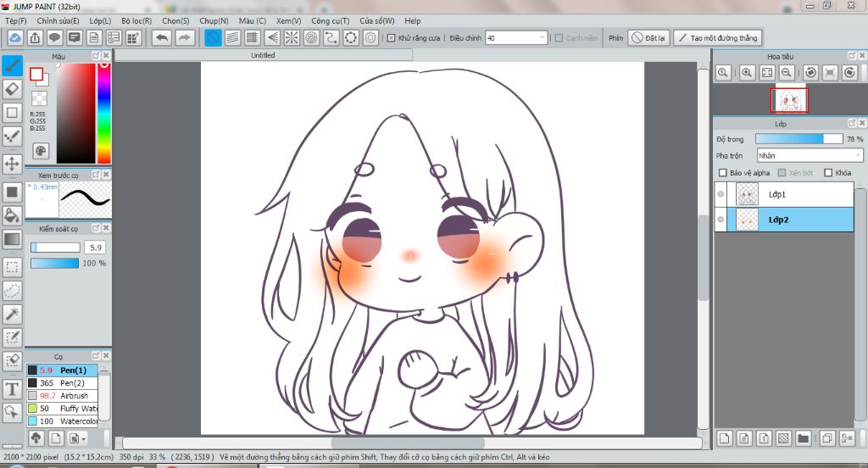Open the Bộ lọc(R) menu
The width and height of the screenshot is (868, 468).
click(x=136, y=20)
